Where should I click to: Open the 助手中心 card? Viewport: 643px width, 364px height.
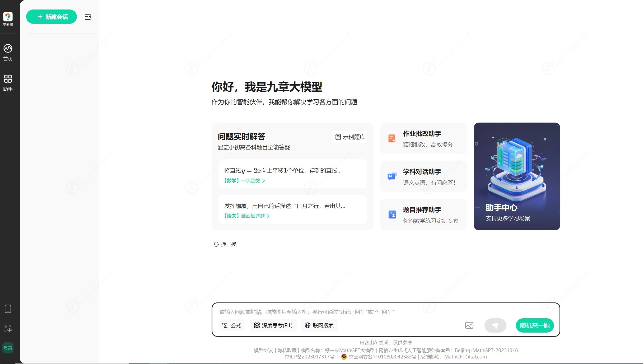[517, 176]
